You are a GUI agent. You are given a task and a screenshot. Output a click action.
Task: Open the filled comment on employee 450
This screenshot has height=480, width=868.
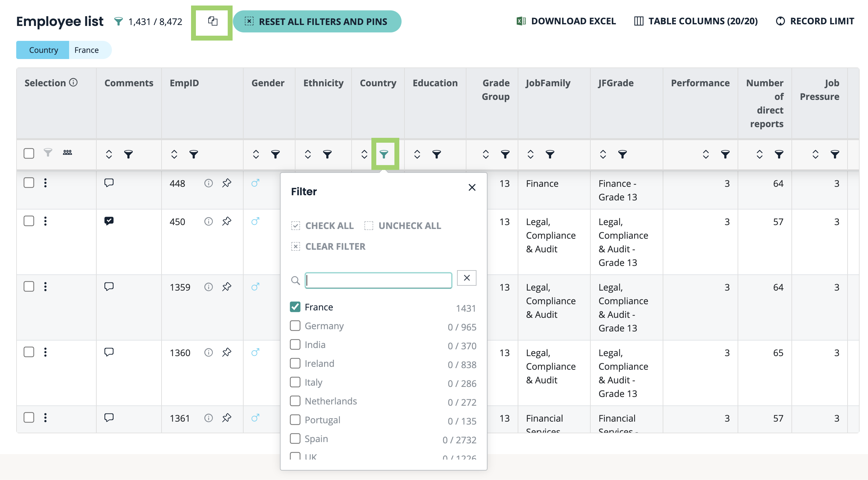tap(109, 221)
